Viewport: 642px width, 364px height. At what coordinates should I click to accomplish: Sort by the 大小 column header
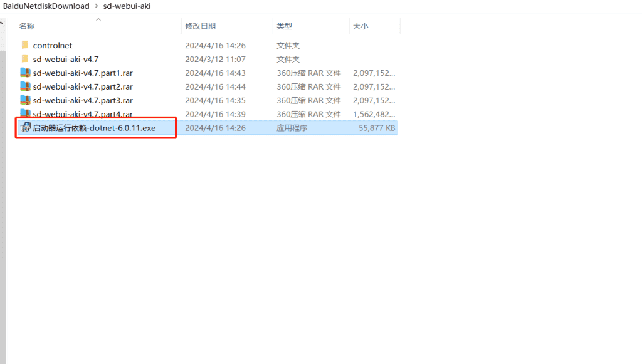coord(360,26)
